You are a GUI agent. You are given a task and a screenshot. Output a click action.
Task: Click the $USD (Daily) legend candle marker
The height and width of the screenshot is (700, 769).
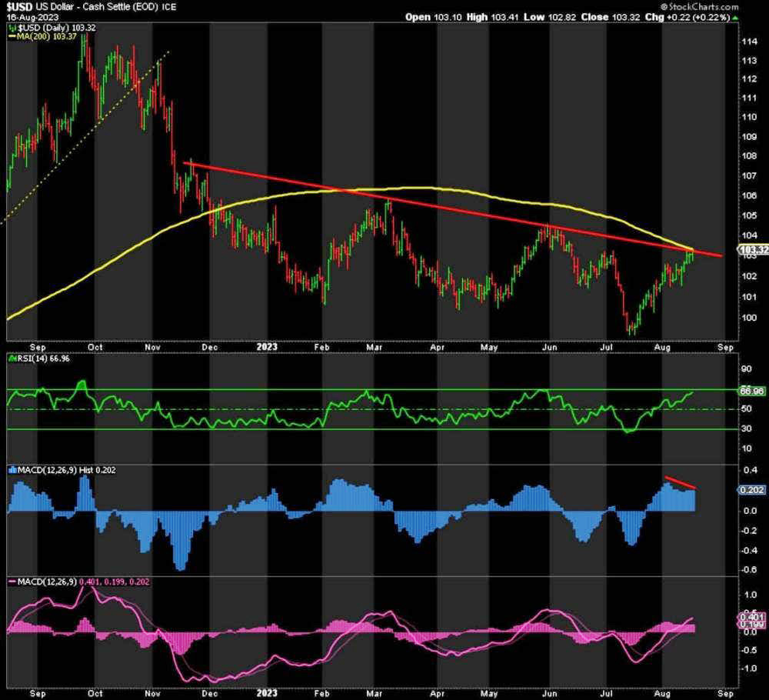[10, 26]
